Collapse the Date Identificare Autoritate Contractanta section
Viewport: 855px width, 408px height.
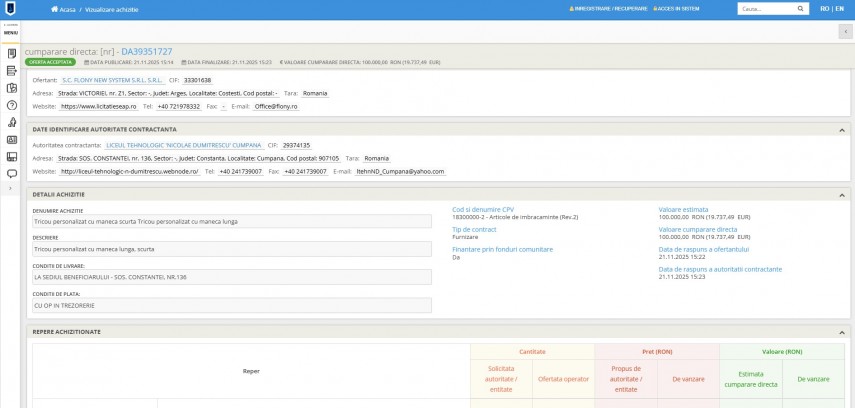[x=841, y=129]
